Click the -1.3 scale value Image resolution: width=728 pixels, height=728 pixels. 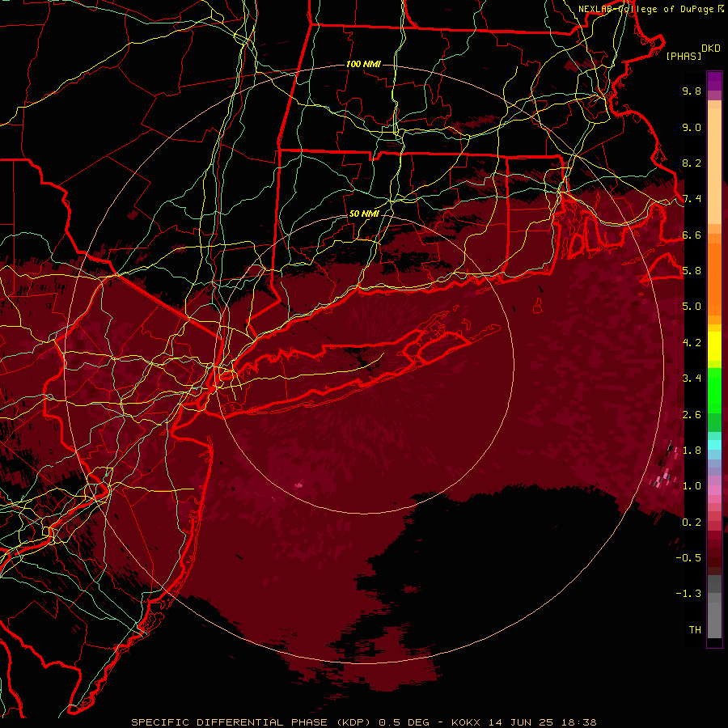[688, 594]
